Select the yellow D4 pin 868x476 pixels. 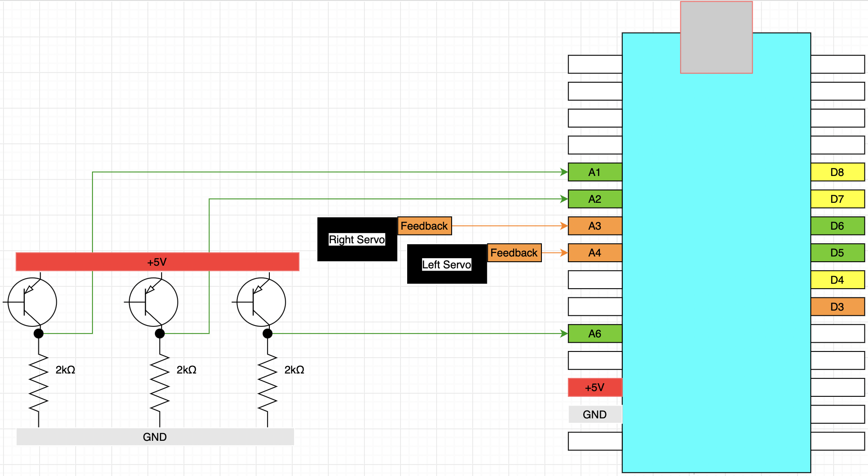point(838,280)
